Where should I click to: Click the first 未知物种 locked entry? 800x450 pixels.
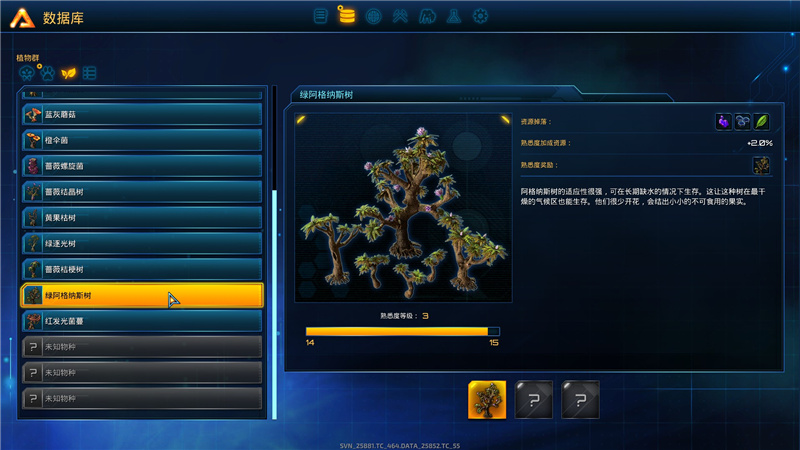click(142, 347)
